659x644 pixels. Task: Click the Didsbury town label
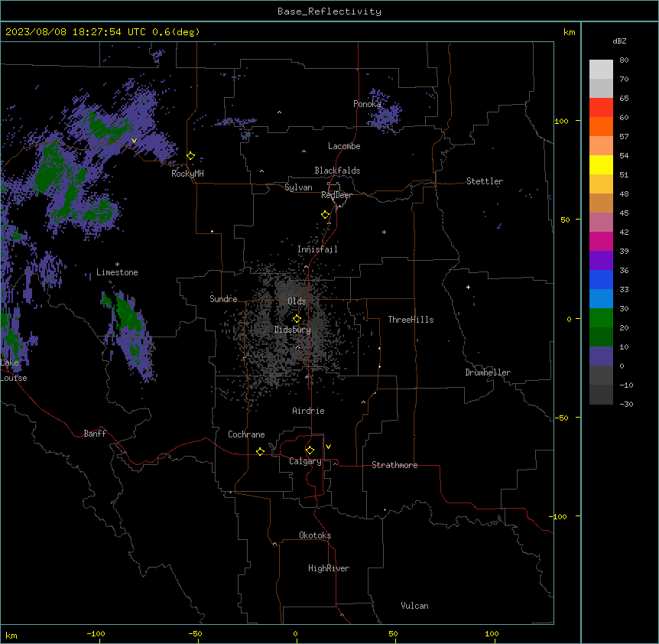[293, 330]
